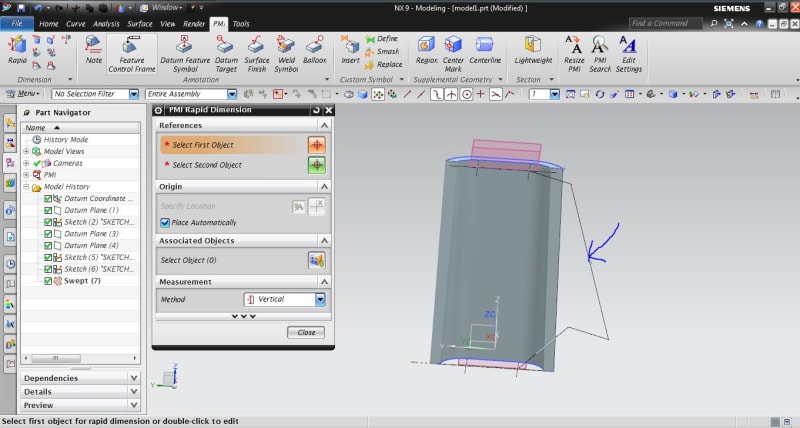Select the Center Mark tool
This screenshot has height=428, width=800.
(453, 54)
